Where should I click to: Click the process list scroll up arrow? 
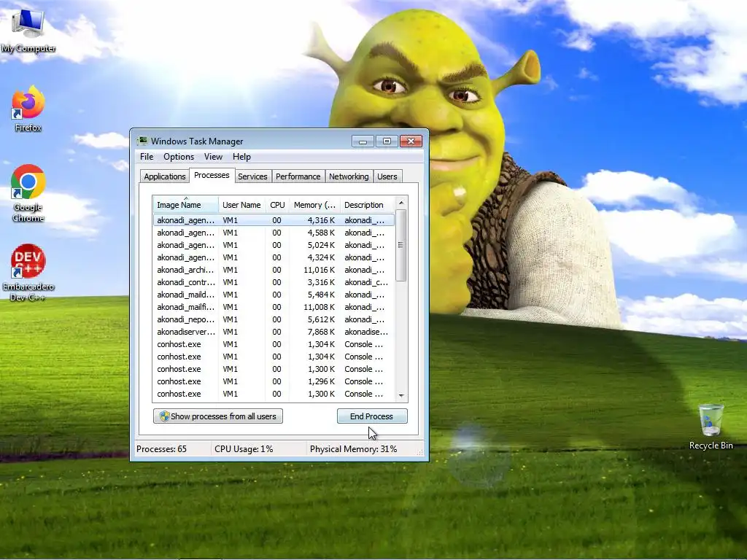(401, 203)
